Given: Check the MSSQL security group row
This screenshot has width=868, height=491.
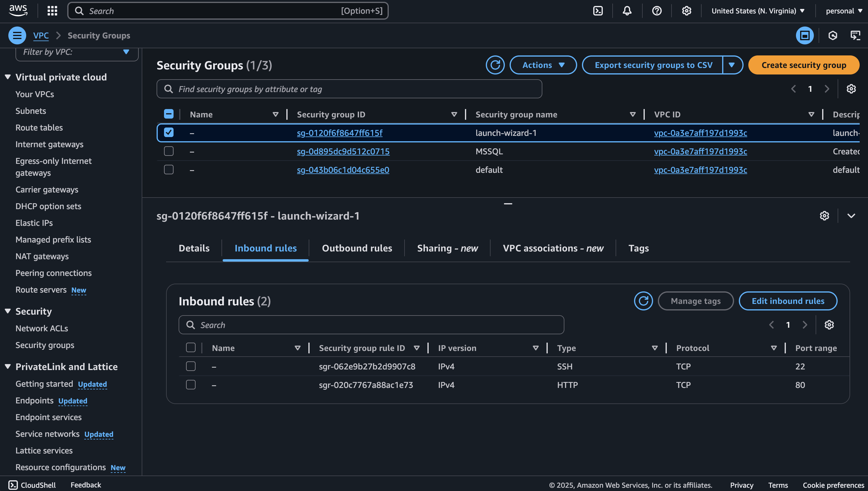Looking at the screenshot, I should click(168, 151).
